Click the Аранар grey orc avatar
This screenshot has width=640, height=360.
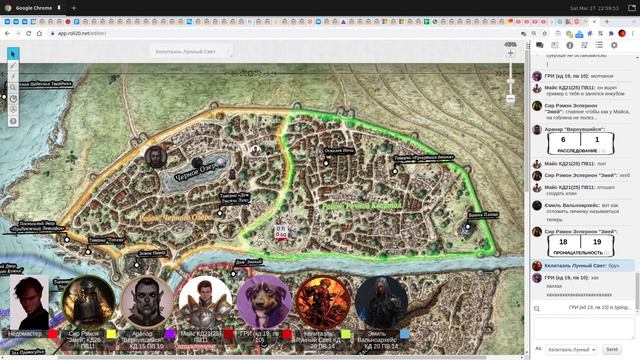tap(147, 302)
